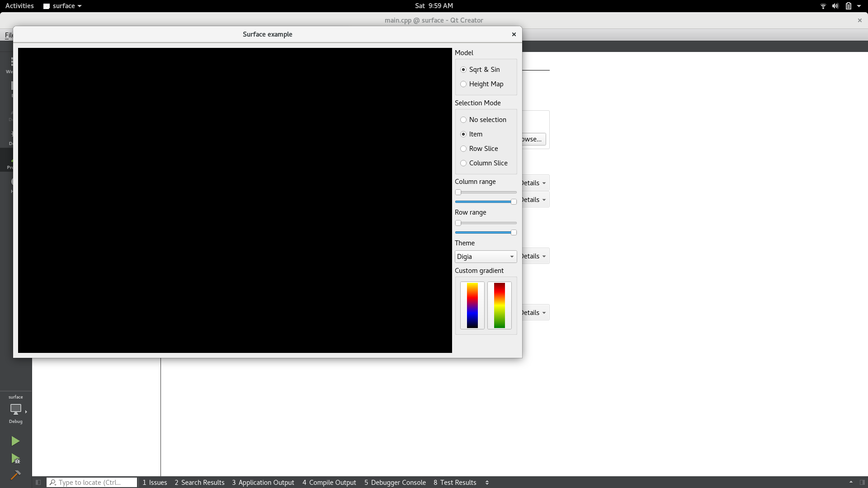
Task: Select Column Slice radio button
Action: click(463, 163)
